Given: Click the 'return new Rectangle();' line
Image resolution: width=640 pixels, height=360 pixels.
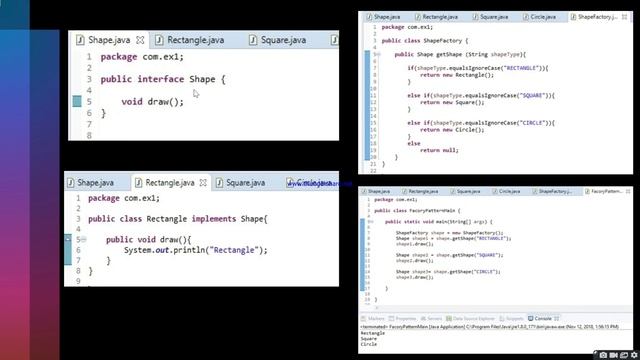Looking at the screenshot, I should point(457,75).
